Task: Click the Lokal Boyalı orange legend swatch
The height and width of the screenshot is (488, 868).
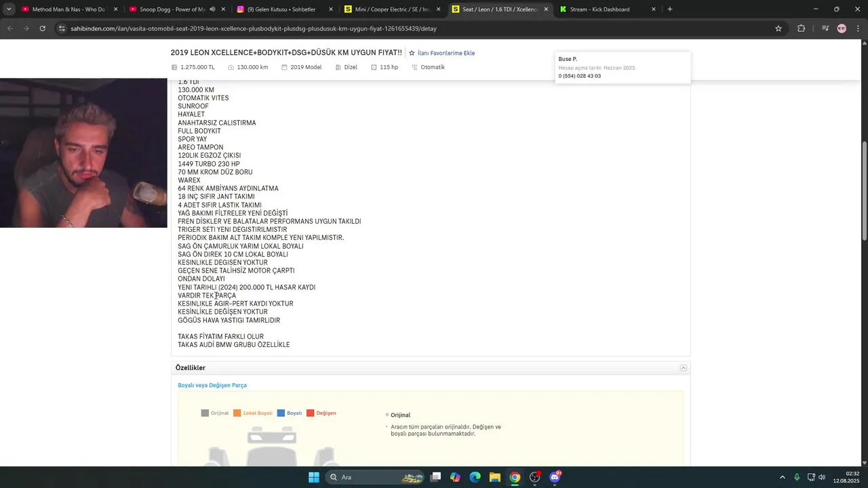Action: click(x=237, y=413)
